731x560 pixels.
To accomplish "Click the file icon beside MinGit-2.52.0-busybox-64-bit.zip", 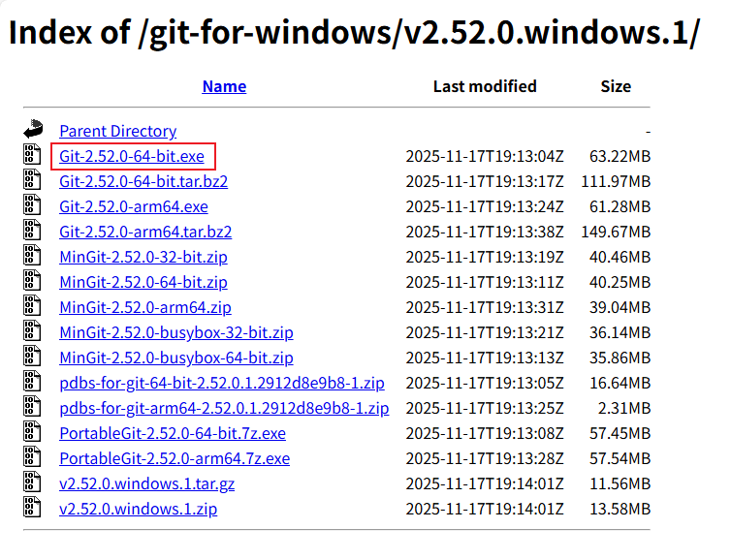I will [x=34, y=357].
